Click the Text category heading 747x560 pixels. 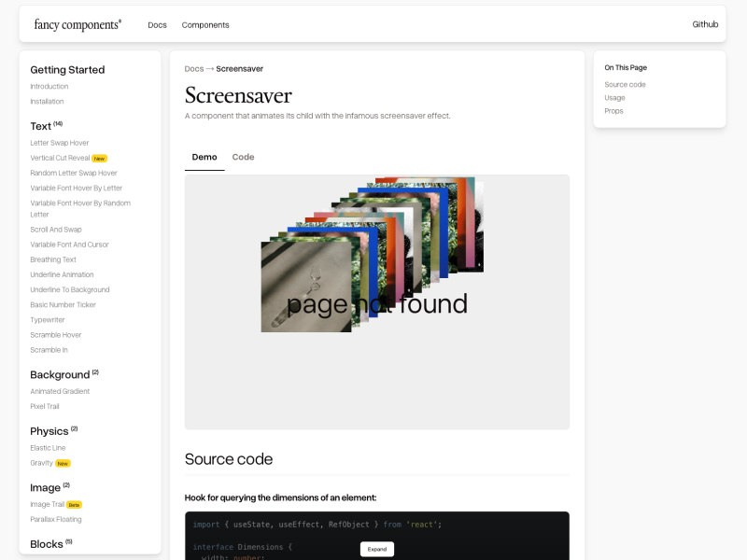coord(40,126)
